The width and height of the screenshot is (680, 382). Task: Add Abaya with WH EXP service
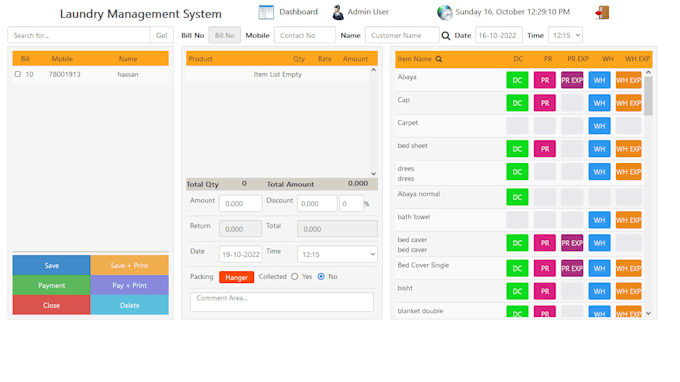628,80
